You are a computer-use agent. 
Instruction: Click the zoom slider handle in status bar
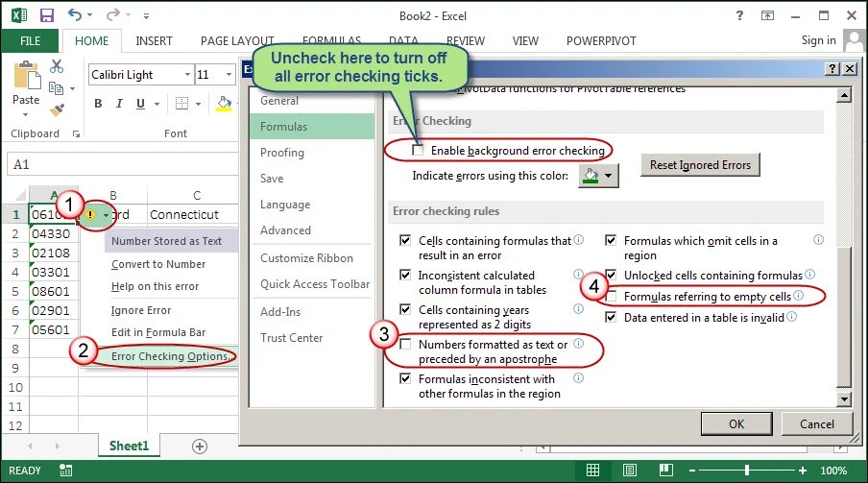(747, 471)
